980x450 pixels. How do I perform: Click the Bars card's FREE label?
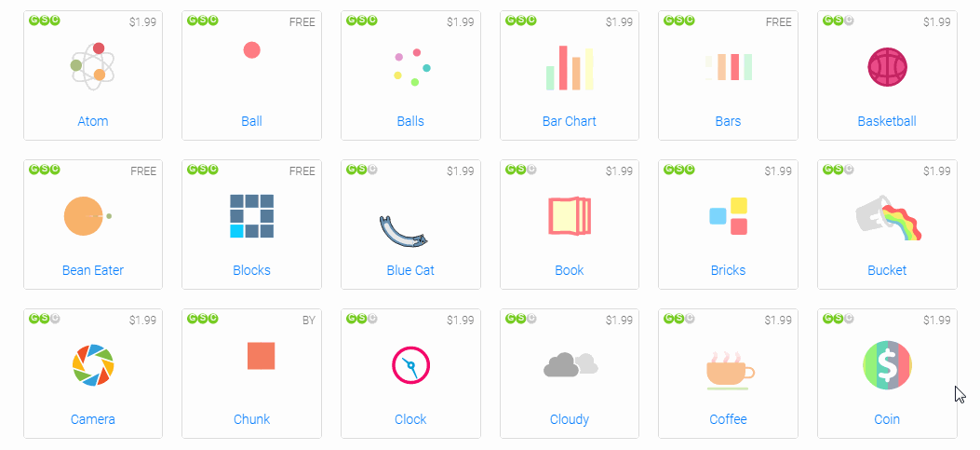pyautogui.click(x=778, y=22)
